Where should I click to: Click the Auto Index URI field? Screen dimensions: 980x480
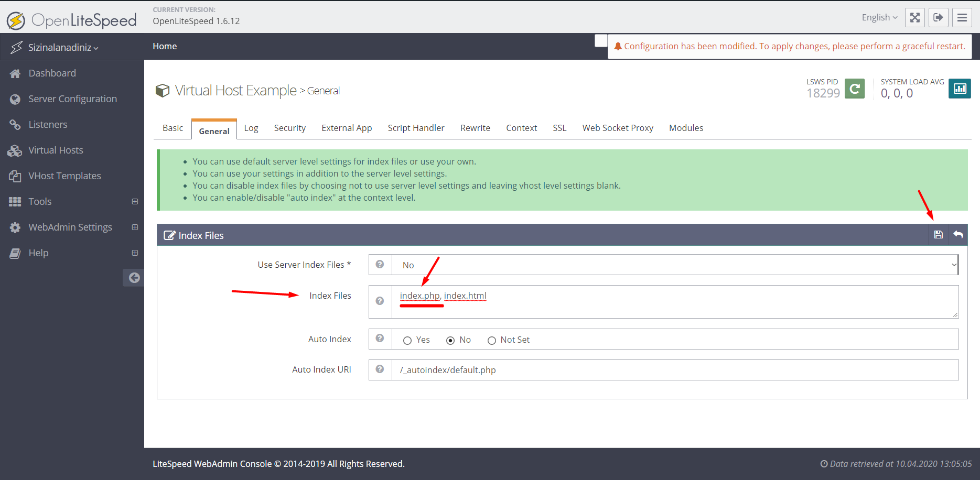[x=675, y=370]
